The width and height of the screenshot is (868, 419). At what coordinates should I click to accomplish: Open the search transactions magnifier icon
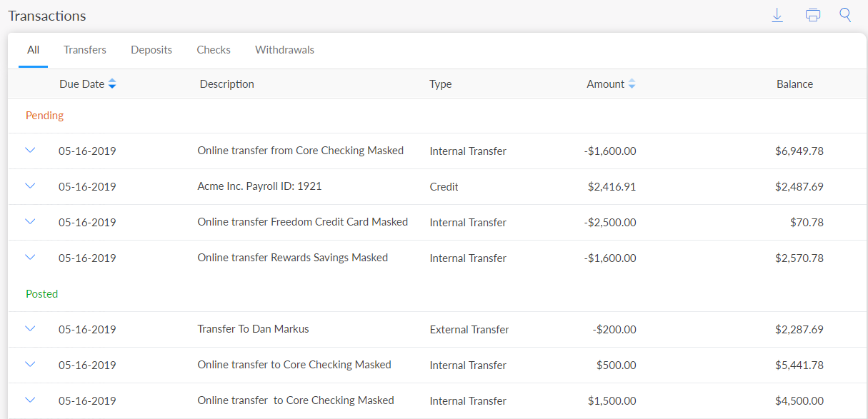845,16
